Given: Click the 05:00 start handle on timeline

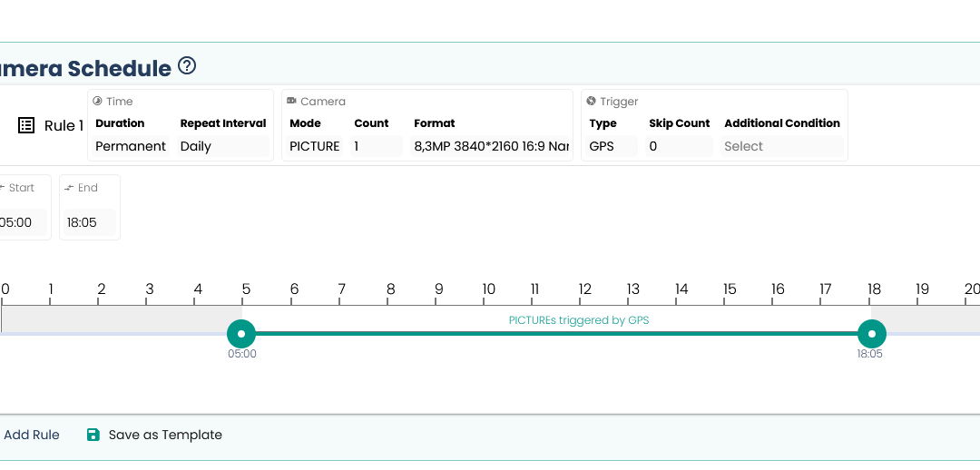Looking at the screenshot, I should (x=241, y=334).
